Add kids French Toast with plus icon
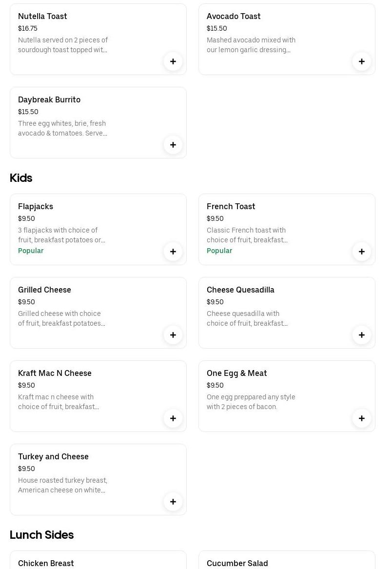 (x=362, y=252)
